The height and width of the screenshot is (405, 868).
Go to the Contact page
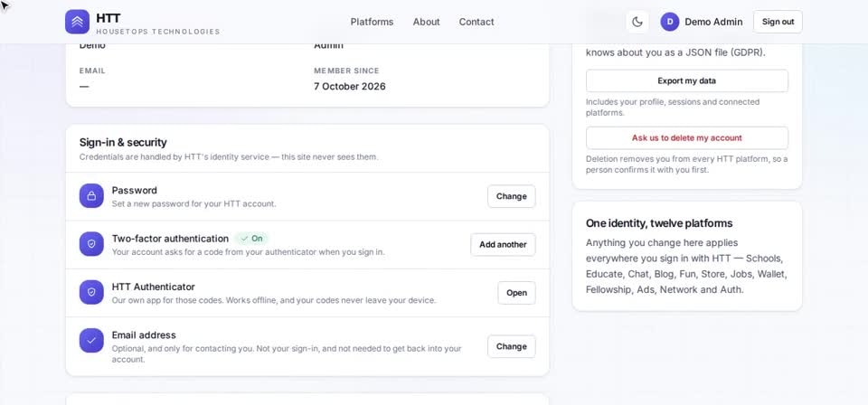[476, 22]
